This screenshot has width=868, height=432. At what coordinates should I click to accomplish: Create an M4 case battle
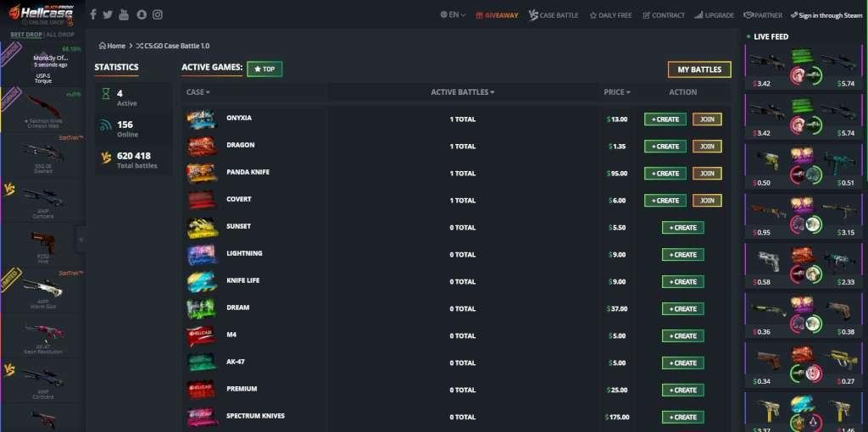pos(682,336)
